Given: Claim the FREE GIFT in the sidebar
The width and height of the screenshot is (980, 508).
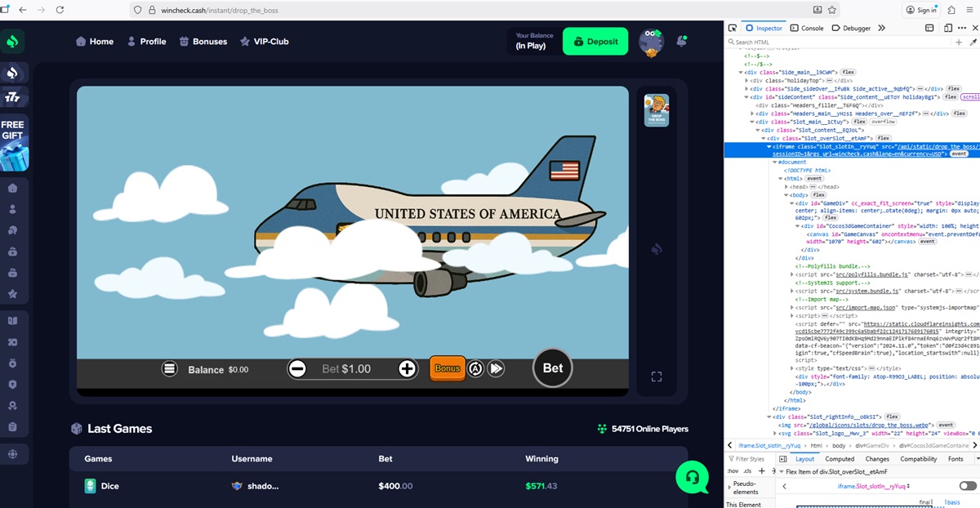Looking at the screenshot, I should (13, 145).
